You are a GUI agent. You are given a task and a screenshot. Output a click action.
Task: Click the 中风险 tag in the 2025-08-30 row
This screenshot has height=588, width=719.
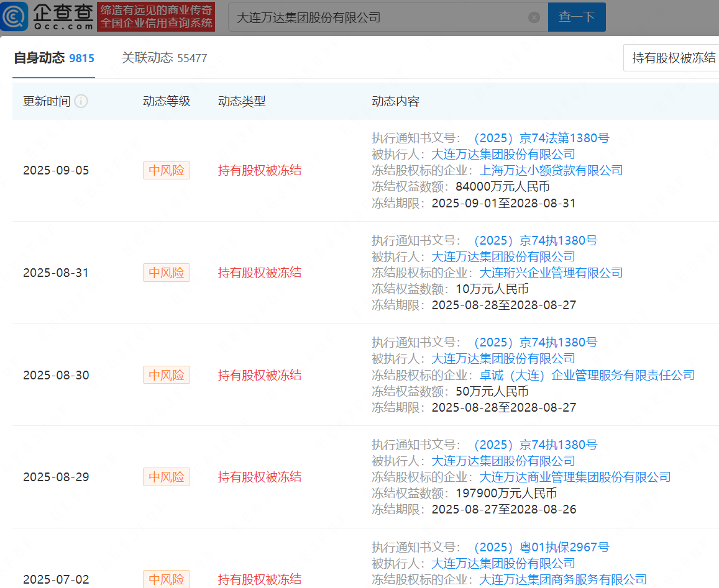click(167, 375)
